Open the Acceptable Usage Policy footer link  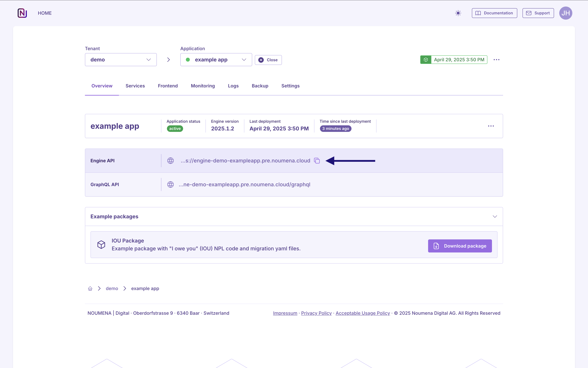tap(362, 313)
